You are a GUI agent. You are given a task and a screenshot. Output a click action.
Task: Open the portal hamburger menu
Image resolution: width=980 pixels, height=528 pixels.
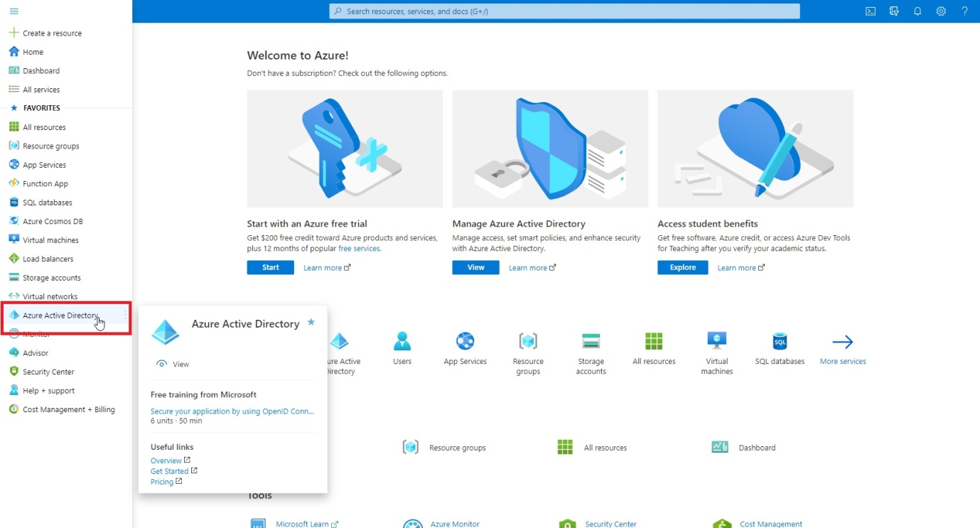tap(14, 11)
